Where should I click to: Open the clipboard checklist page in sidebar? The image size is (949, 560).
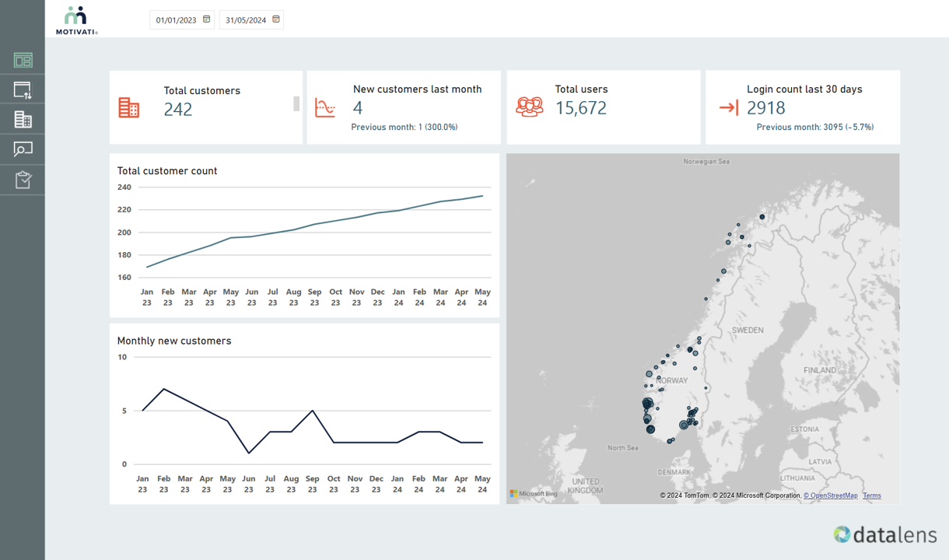pyautogui.click(x=23, y=180)
